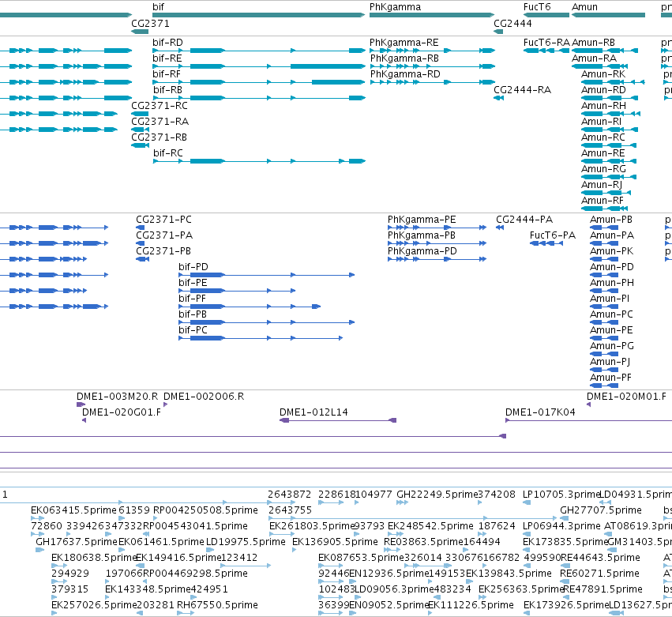Select protein FucT6-PA
The height and width of the screenshot is (617, 672).
click(x=553, y=235)
